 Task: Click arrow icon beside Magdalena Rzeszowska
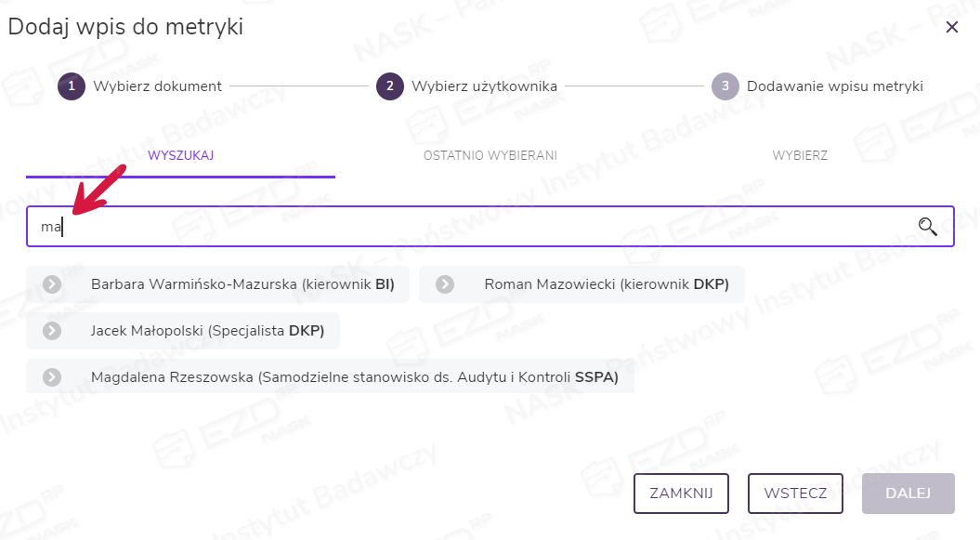pyautogui.click(x=52, y=376)
